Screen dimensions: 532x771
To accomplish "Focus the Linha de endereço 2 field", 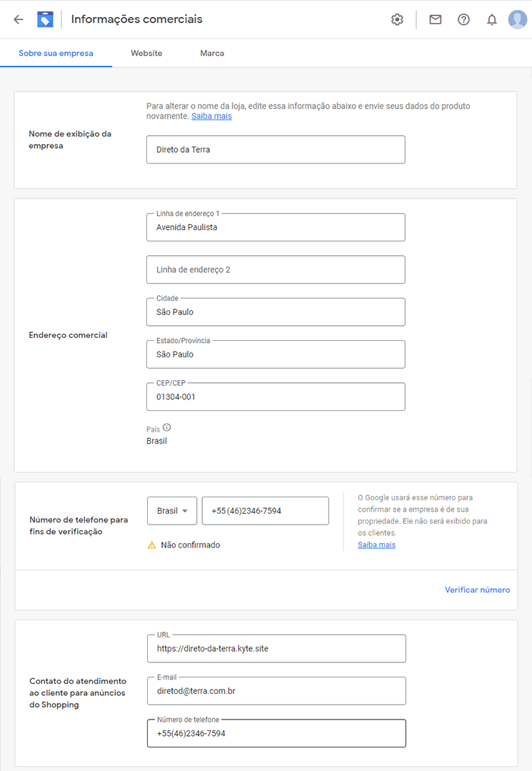I will click(276, 269).
